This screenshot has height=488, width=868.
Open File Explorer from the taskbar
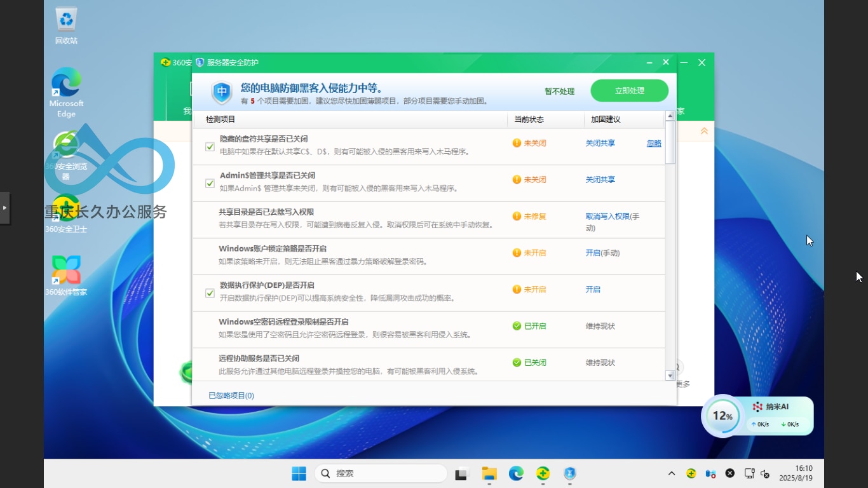[x=489, y=473]
